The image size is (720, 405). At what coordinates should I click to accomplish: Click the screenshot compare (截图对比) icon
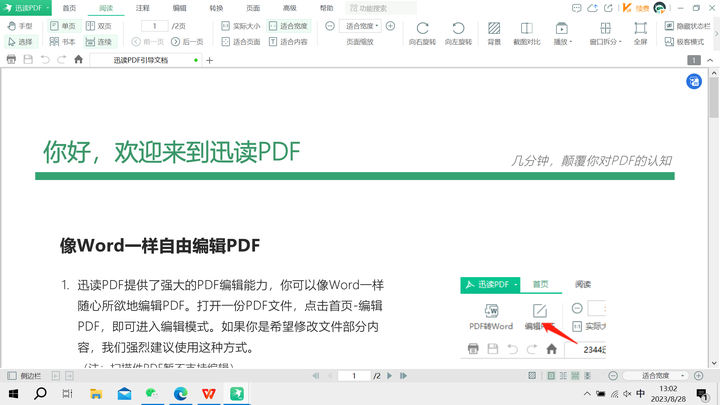pos(526,33)
